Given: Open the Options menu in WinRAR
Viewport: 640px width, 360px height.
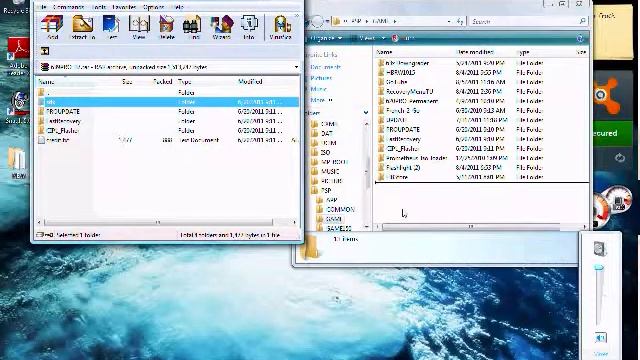Looking at the screenshot, I should point(153,7).
